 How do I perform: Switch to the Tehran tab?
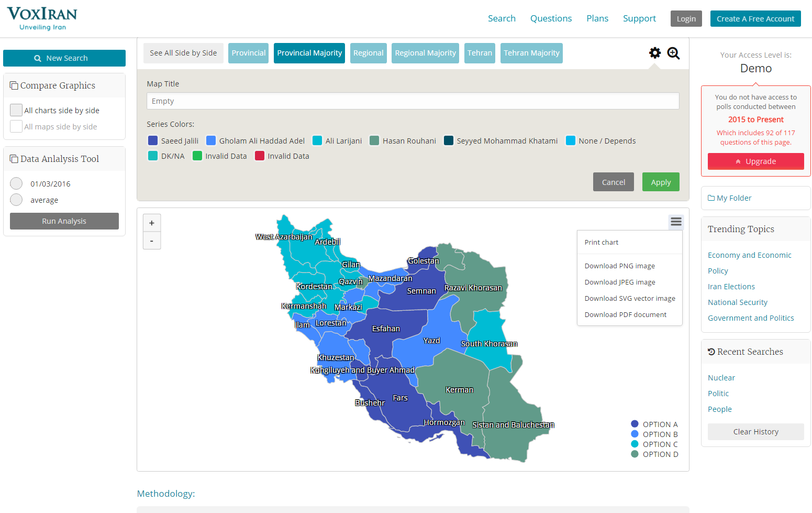point(480,53)
